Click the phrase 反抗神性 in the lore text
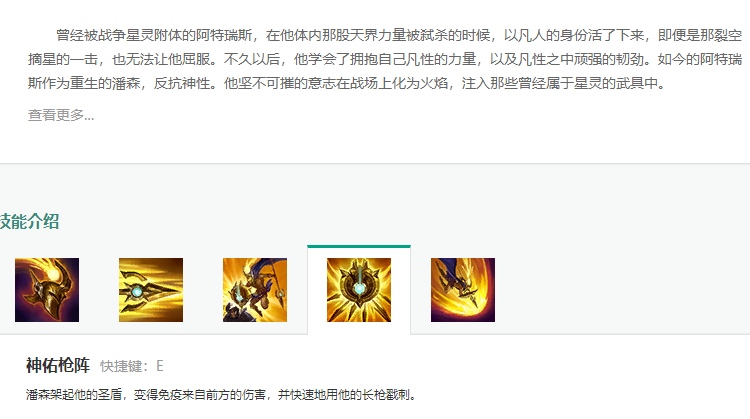Viewport: 750px width, 419px height. (x=181, y=83)
